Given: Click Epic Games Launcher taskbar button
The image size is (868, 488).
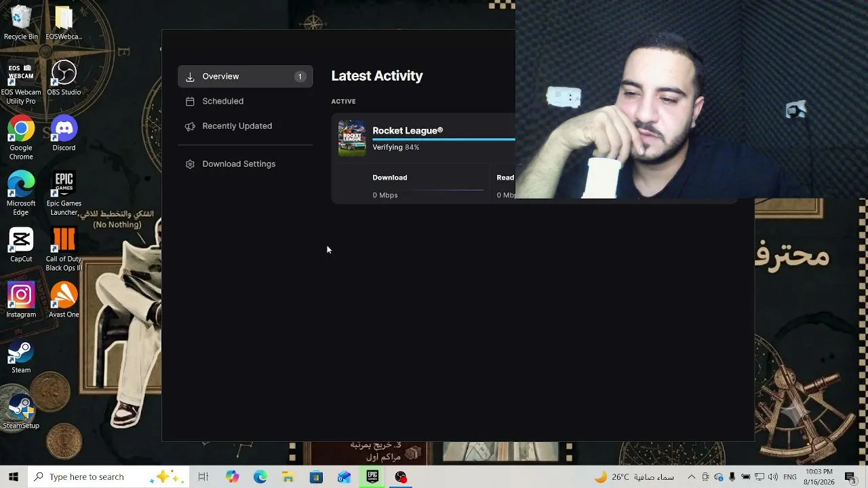Looking at the screenshot, I should [372, 477].
